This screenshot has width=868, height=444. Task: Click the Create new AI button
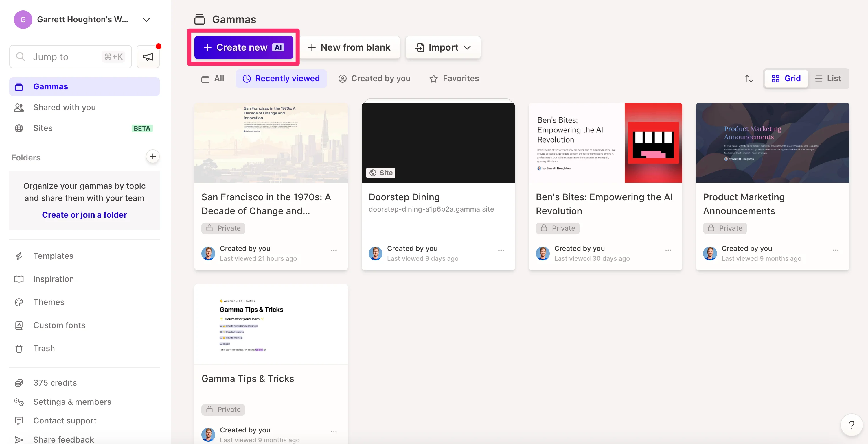[244, 47]
